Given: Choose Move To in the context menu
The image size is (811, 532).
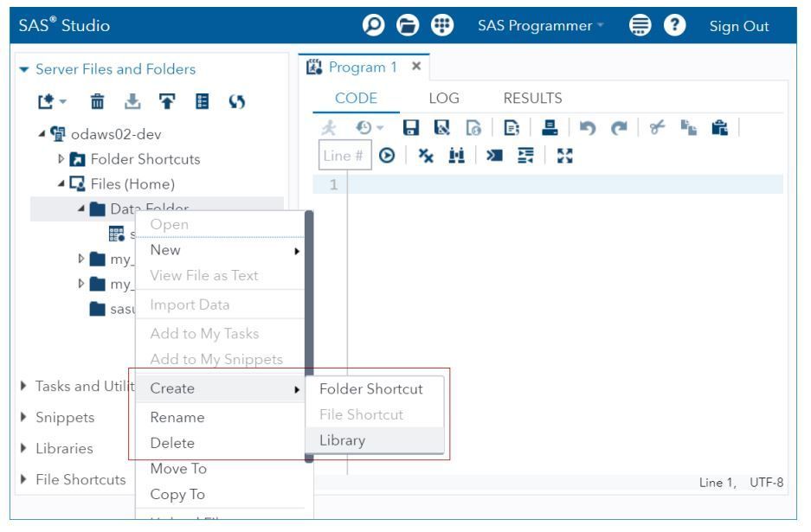Looking at the screenshot, I should (x=220, y=468).
